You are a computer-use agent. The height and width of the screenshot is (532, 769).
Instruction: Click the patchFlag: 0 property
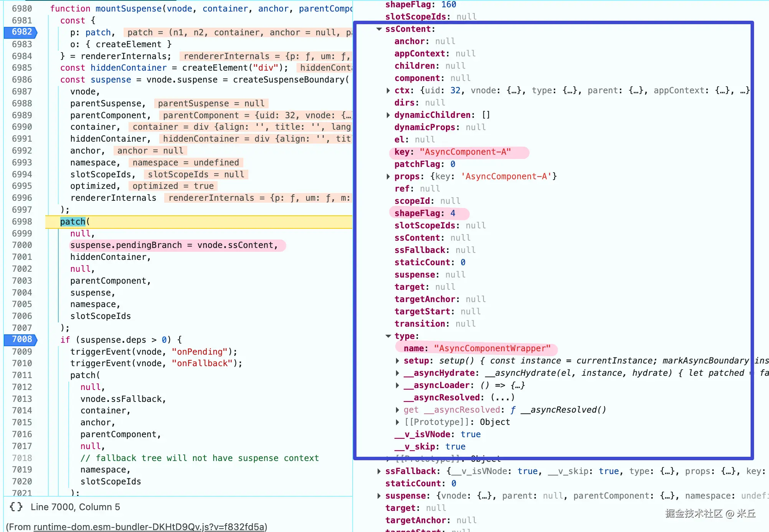(x=425, y=164)
